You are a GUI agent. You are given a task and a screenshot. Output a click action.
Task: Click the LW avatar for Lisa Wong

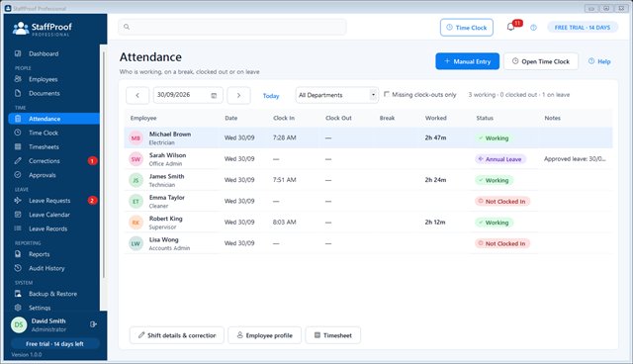click(136, 243)
